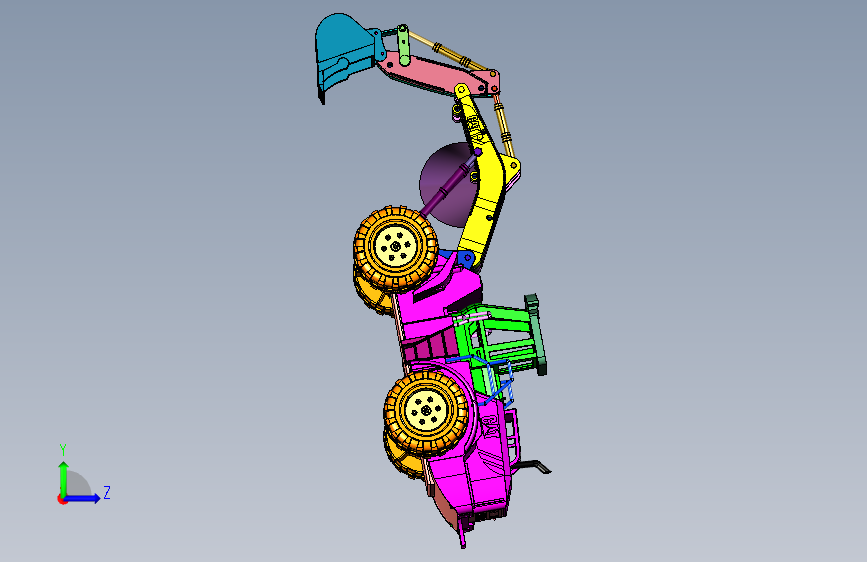867x562 pixels.
Task: Select the black exhaust pipe at rear
Action: (x=532, y=466)
